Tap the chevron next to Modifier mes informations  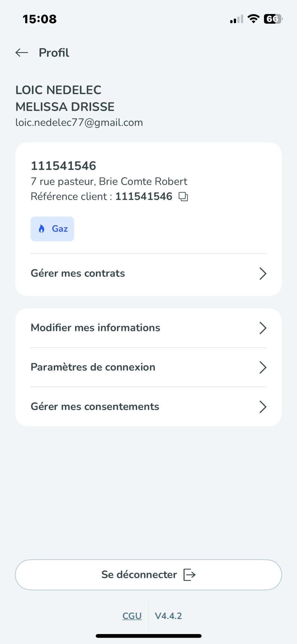click(263, 328)
